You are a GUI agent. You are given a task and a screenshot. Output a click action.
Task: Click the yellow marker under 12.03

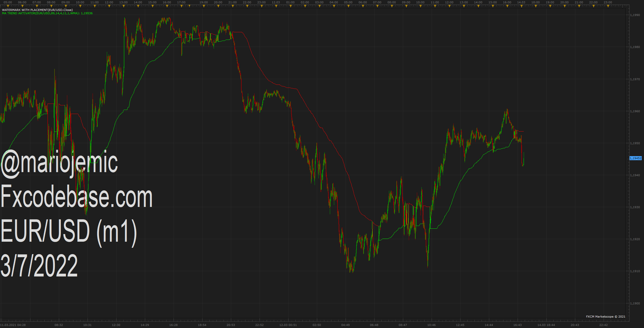276,6
